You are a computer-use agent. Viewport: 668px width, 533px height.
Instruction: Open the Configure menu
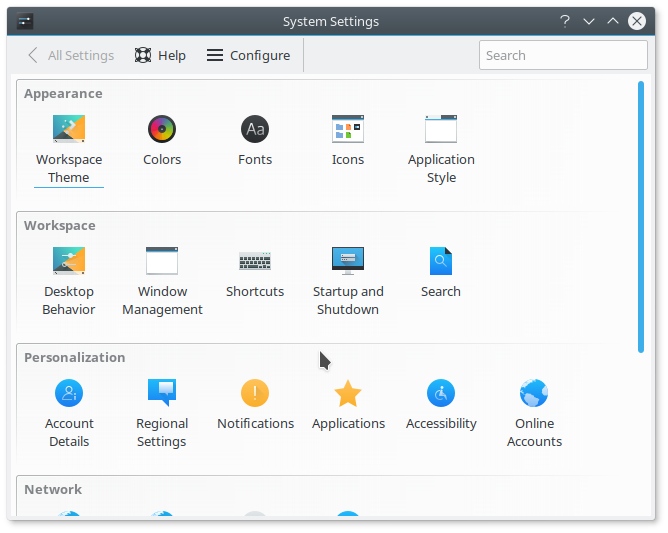tap(248, 55)
